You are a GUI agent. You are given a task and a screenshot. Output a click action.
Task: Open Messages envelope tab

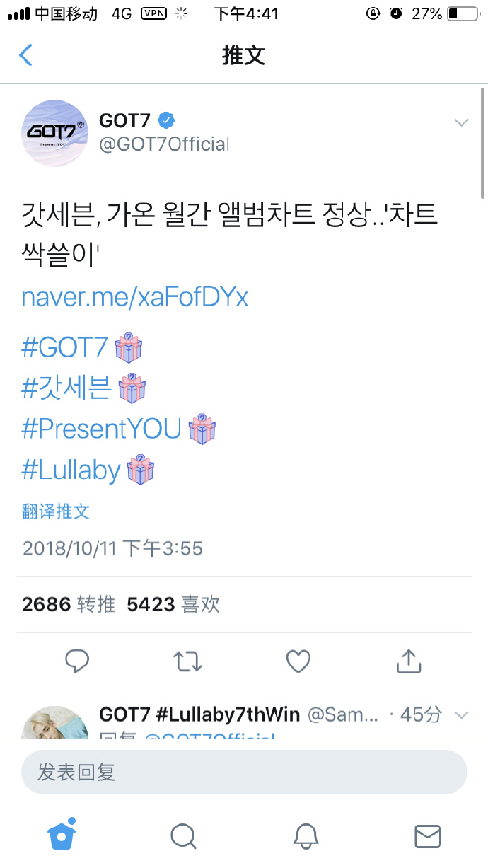[x=427, y=836]
